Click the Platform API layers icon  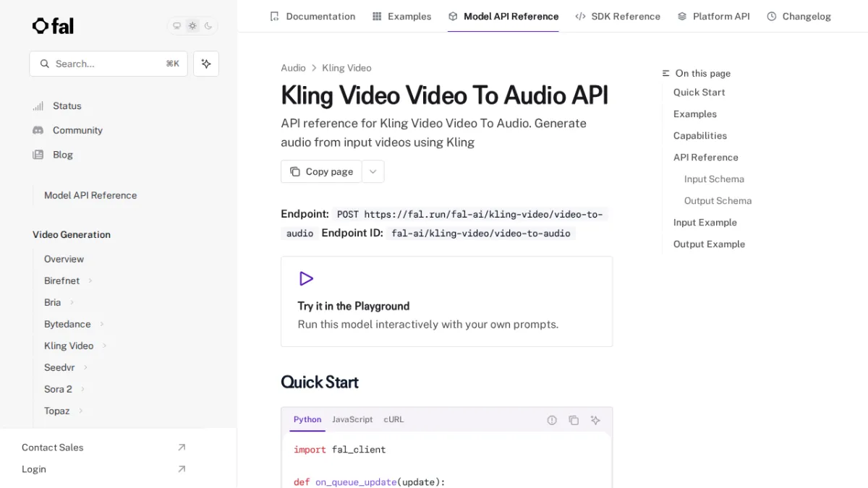(682, 16)
